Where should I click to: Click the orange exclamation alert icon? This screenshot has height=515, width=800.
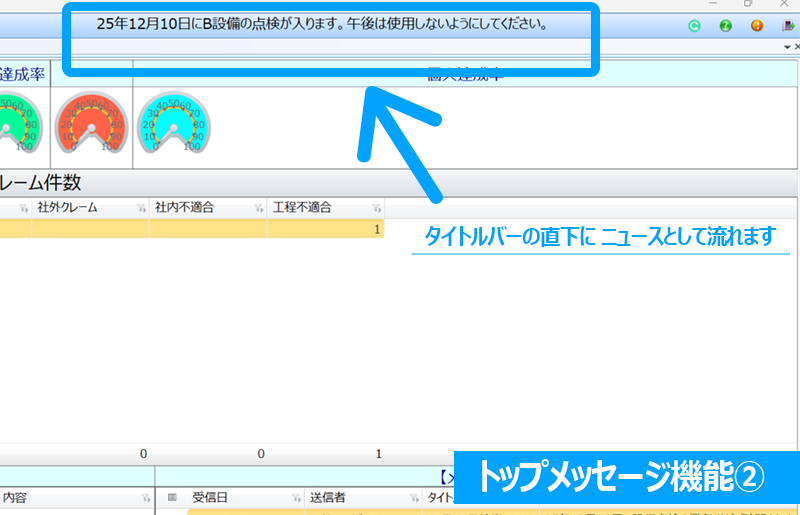[x=757, y=27]
